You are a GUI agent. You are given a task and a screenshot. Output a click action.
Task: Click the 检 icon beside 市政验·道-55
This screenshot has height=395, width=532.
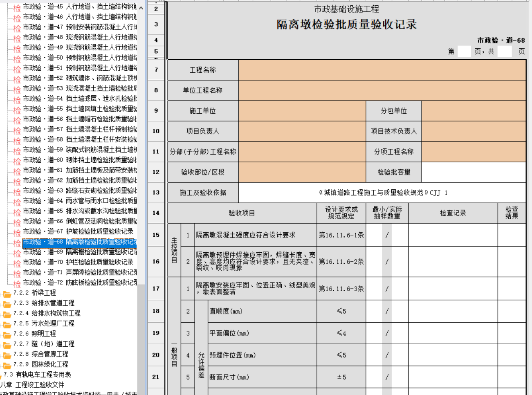(17, 110)
